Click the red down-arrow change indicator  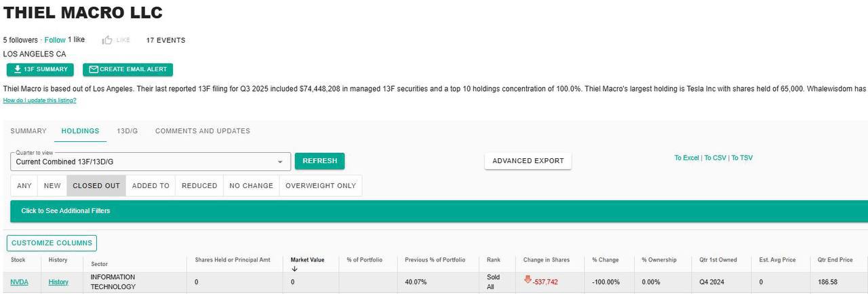pyautogui.click(x=528, y=280)
